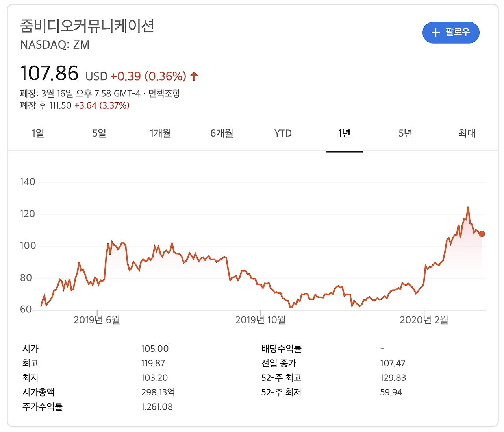504x432 pixels.
Task: Click the 140 y-axis label
Action: (x=28, y=182)
